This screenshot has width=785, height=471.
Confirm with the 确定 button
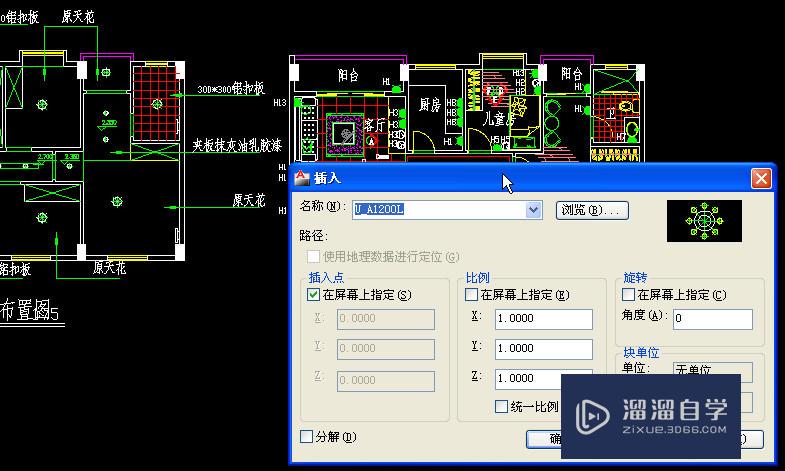point(544,439)
